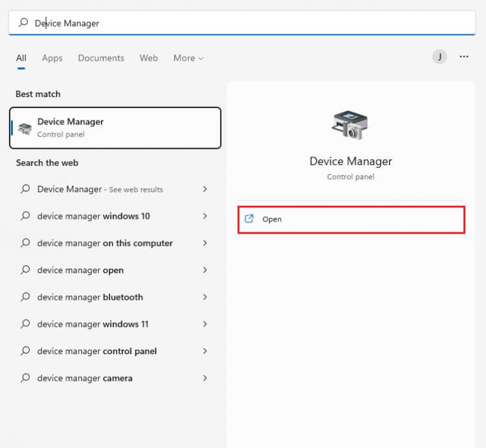Click search icon beside 'device manager camera'
This screenshot has width=486, height=448.
click(25, 378)
